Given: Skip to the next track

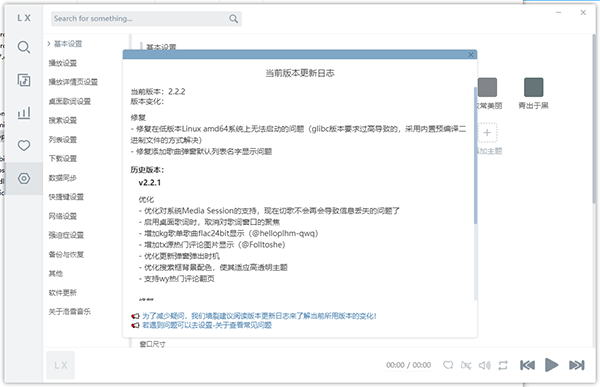Looking at the screenshot, I should (577, 365).
